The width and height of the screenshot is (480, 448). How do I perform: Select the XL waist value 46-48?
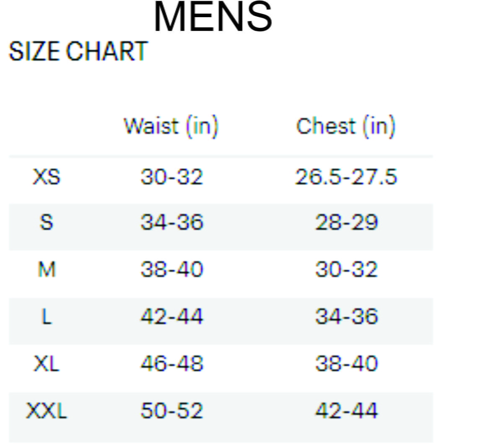pos(172,363)
